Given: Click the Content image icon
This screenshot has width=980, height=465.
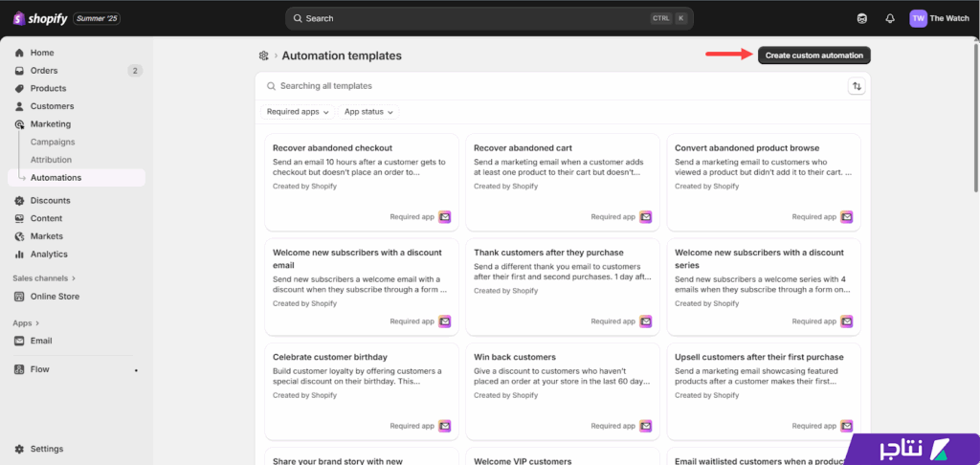Looking at the screenshot, I should (x=19, y=218).
